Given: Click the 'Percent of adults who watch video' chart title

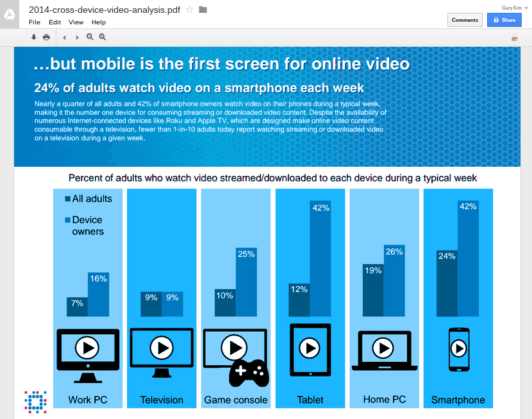Looking at the screenshot, I should (272, 178).
